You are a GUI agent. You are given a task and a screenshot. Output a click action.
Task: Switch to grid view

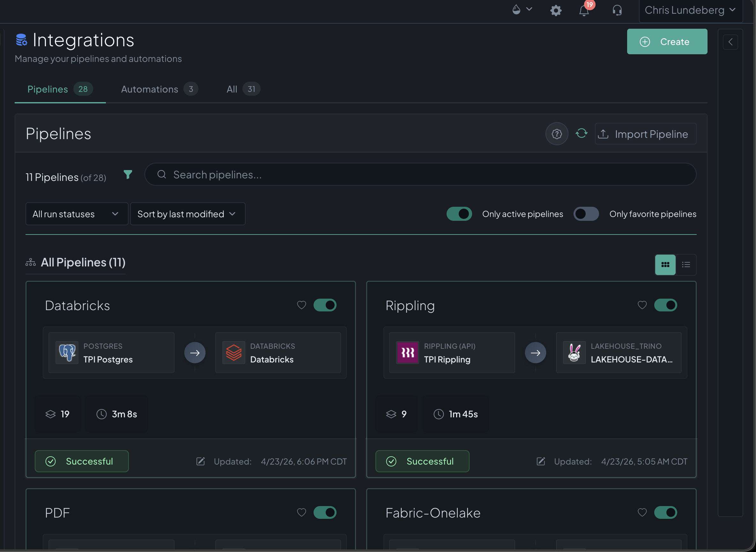coord(665,265)
